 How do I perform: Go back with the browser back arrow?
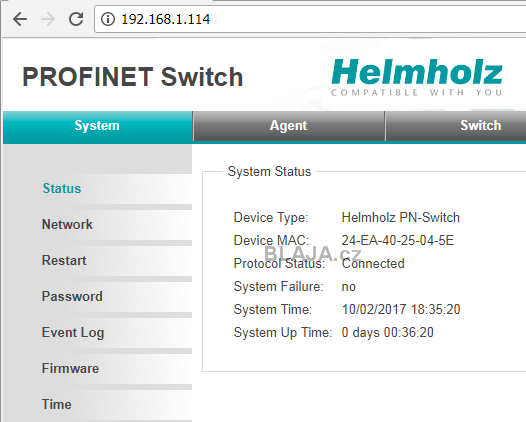coord(20,19)
